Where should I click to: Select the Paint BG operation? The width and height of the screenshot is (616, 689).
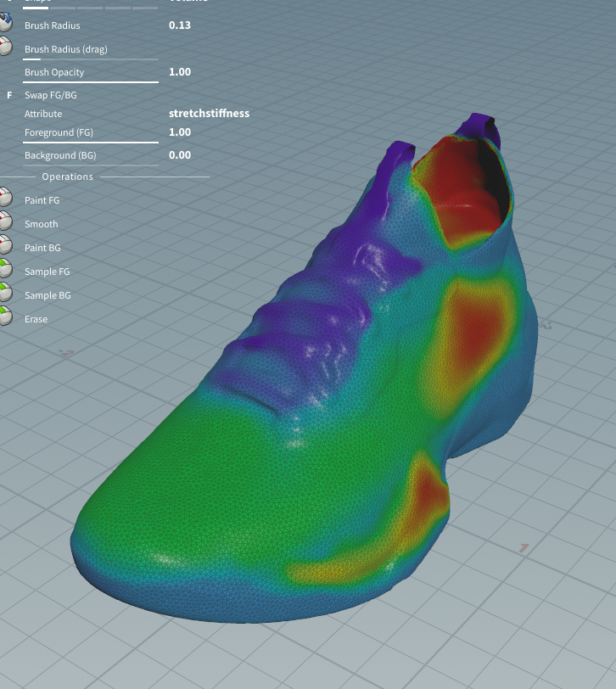point(42,248)
